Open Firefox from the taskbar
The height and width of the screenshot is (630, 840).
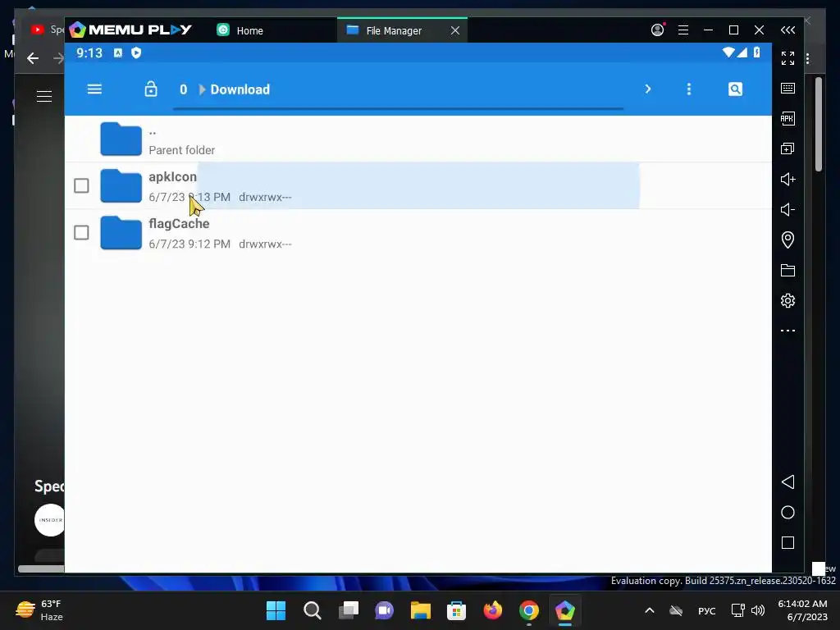click(493, 610)
